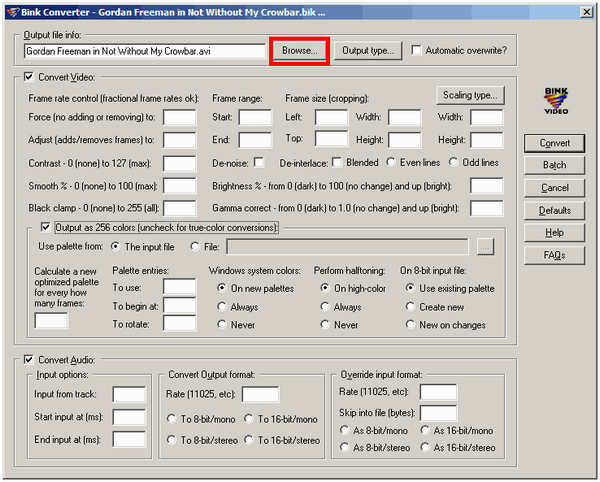Click the Skip into file (bytes) field

click(438, 413)
